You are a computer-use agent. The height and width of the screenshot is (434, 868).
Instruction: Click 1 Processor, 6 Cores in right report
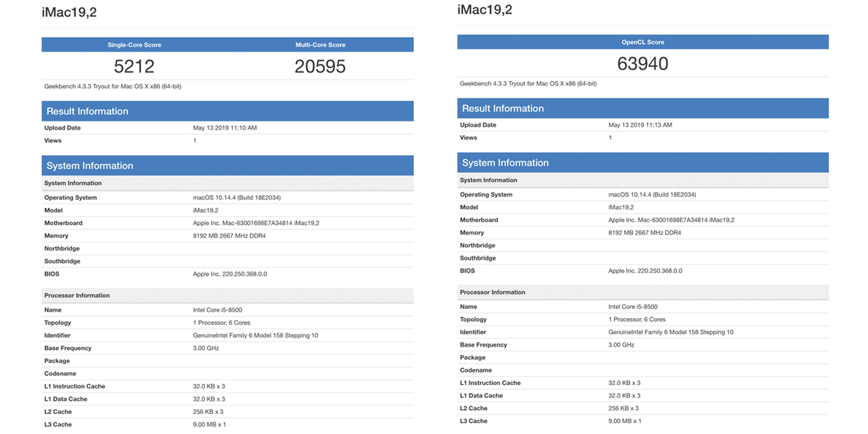637,319
